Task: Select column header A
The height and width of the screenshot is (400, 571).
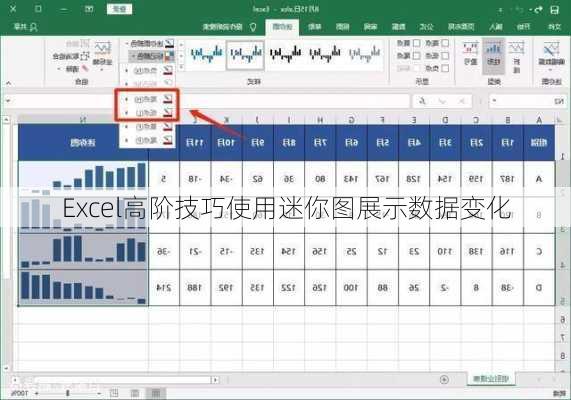Action: pyautogui.click(x=539, y=119)
